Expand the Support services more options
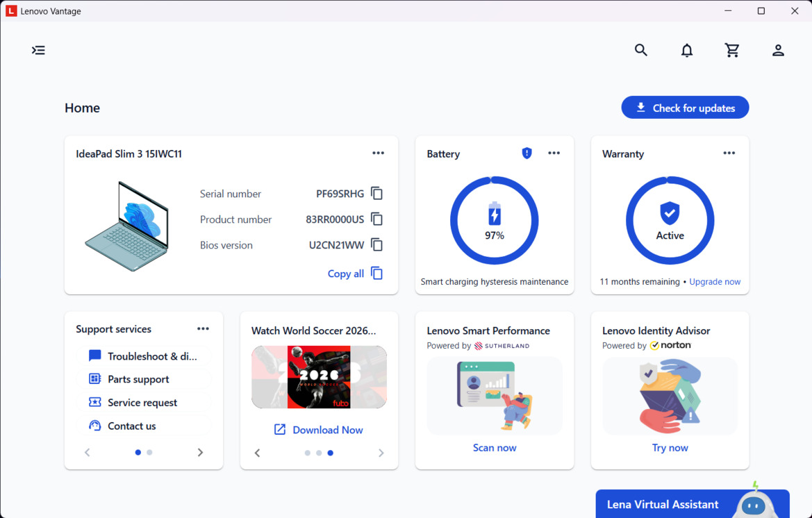 coord(203,328)
